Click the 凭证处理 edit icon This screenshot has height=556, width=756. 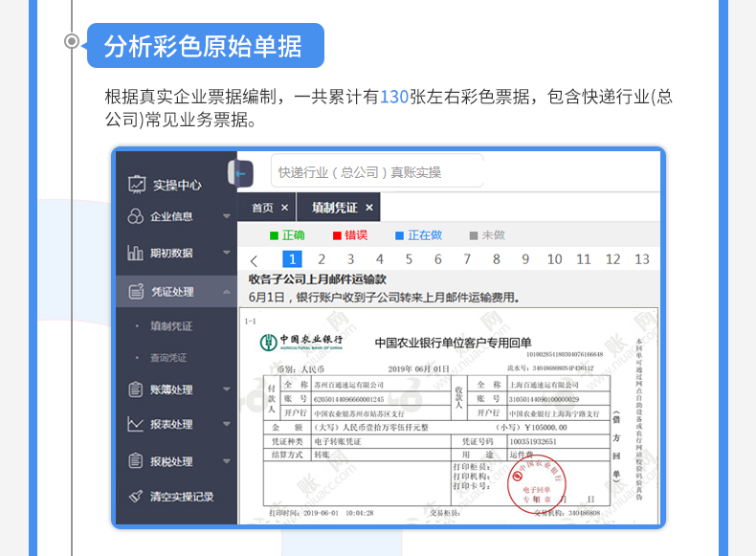pyautogui.click(x=135, y=291)
